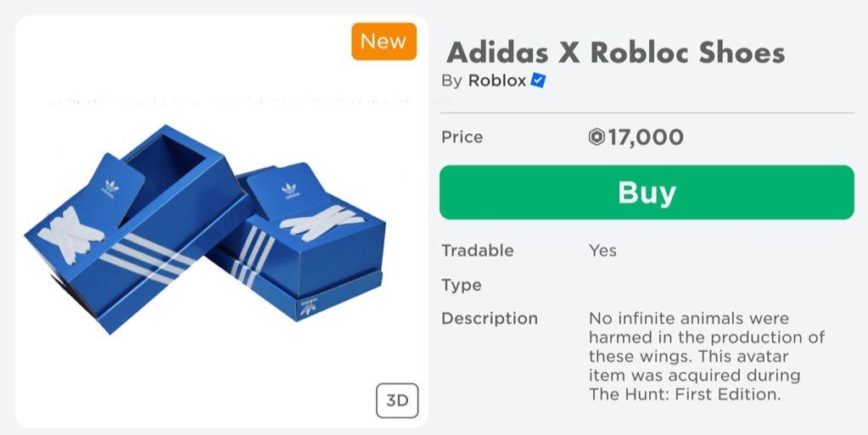This screenshot has width=868, height=435.
Task: Click the Robux currency icon
Action: coord(596,137)
